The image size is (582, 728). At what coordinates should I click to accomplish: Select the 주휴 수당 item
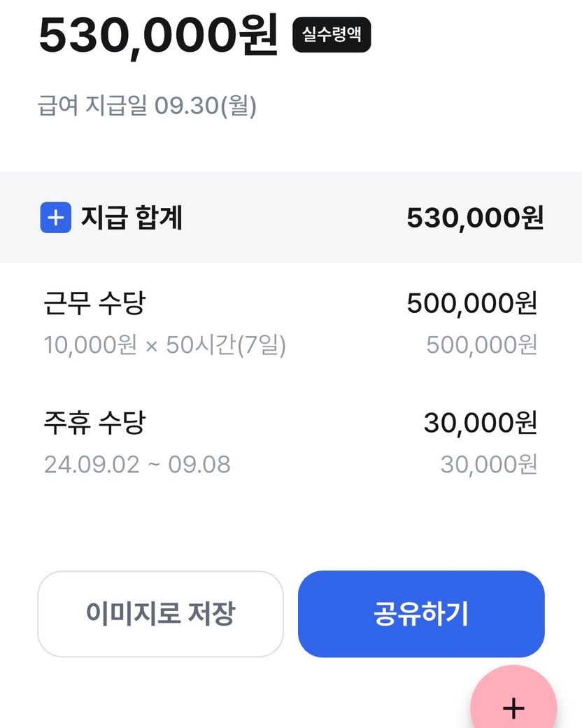click(290, 442)
